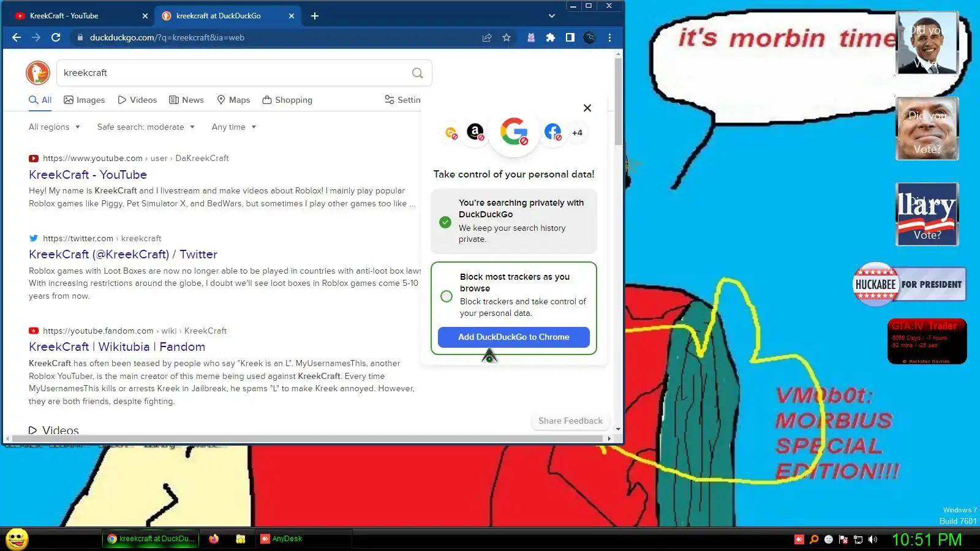This screenshot has width=980, height=551.
Task: Open the 'KreekCraft - YouTube' search result
Action: coord(88,174)
